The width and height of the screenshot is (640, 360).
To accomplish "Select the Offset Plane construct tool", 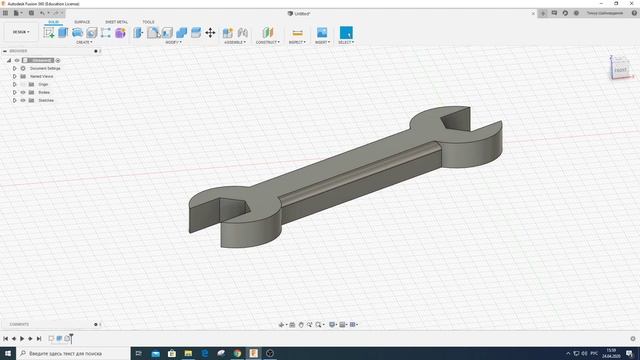I will [x=268, y=33].
